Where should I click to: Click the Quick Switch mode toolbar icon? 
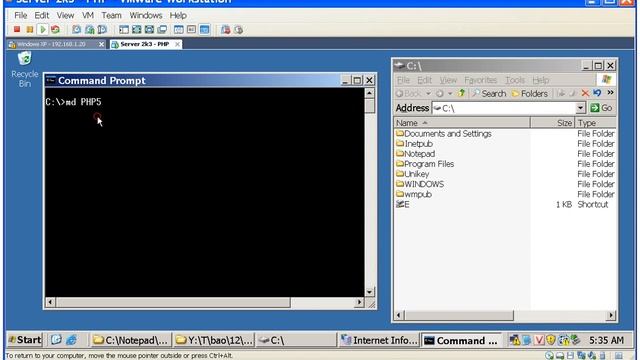149,29
